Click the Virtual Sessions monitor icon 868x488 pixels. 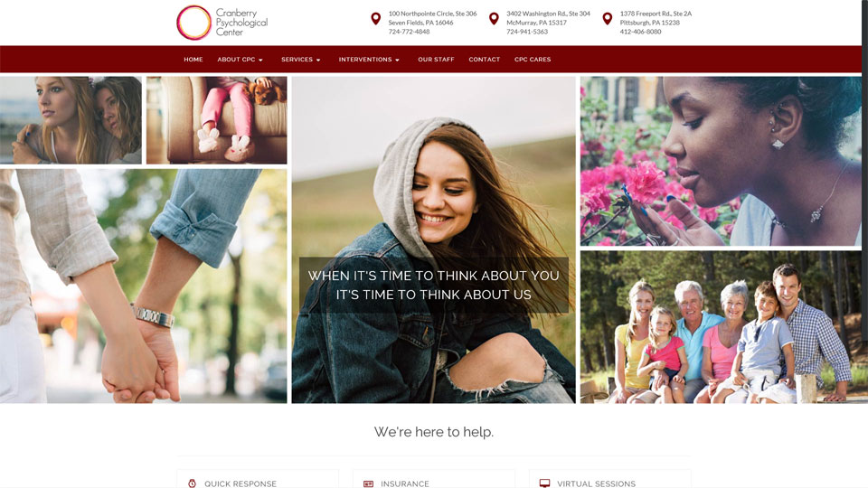pos(544,483)
